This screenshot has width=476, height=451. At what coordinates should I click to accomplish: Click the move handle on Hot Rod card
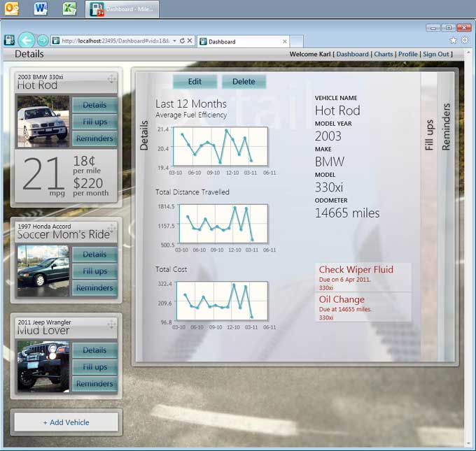tap(111, 79)
